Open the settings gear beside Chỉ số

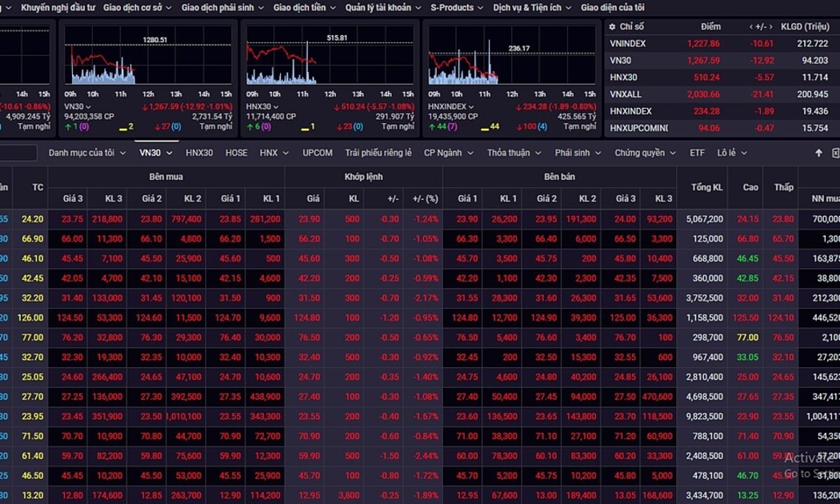pyautogui.click(x=612, y=26)
